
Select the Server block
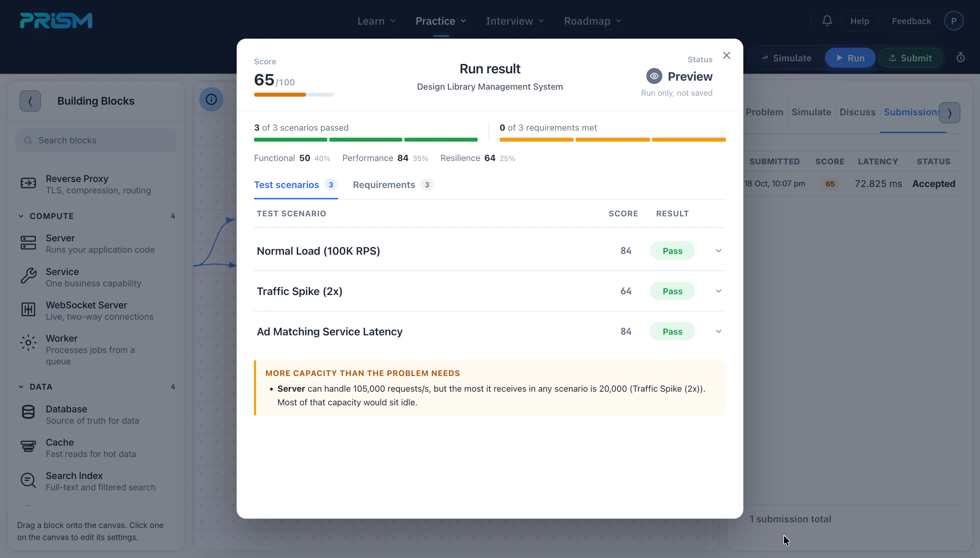pos(96,244)
